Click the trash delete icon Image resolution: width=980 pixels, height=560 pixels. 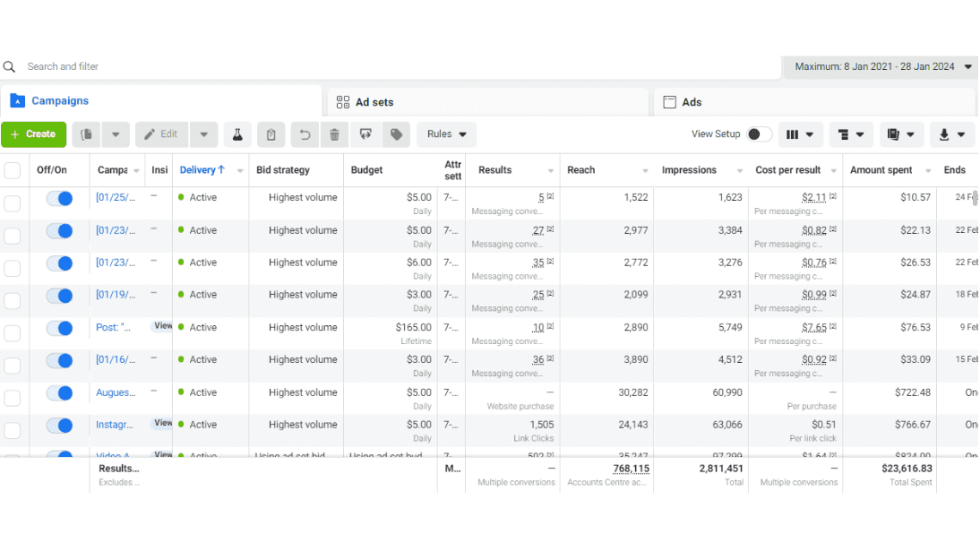pos(334,134)
